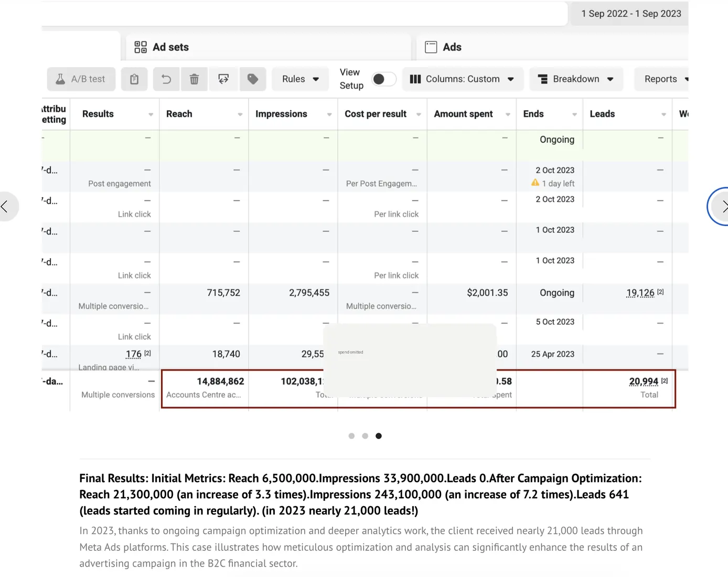Click the tag label icon
This screenshot has width=728, height=577.
(x=253, y=79)
